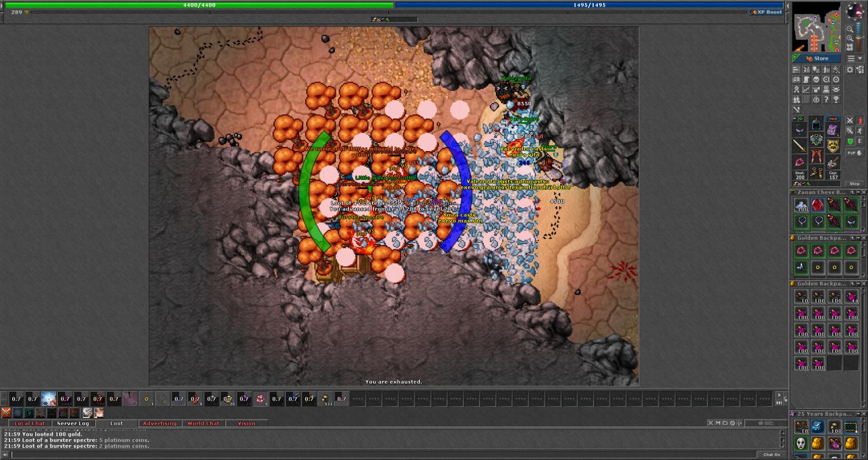This screenshot has width=868, height=460.
Task: Open the question mark help icon
Action: tap(826, 99)
